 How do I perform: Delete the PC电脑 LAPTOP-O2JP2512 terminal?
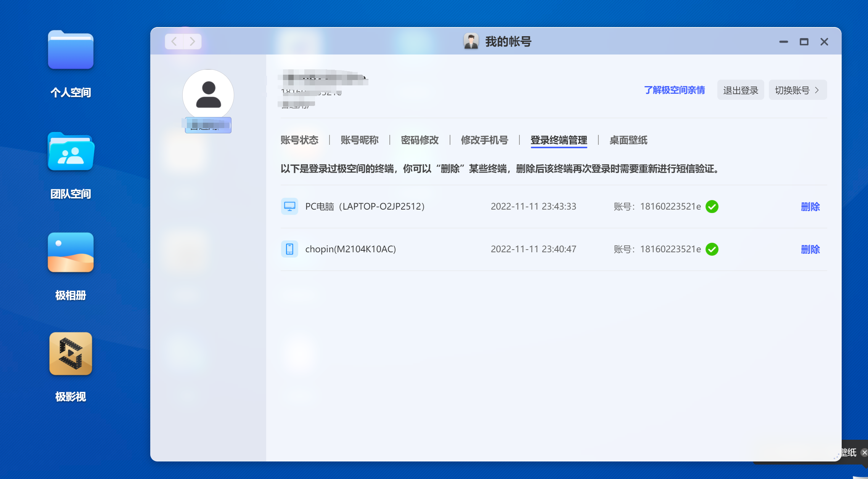pos(810,207)
